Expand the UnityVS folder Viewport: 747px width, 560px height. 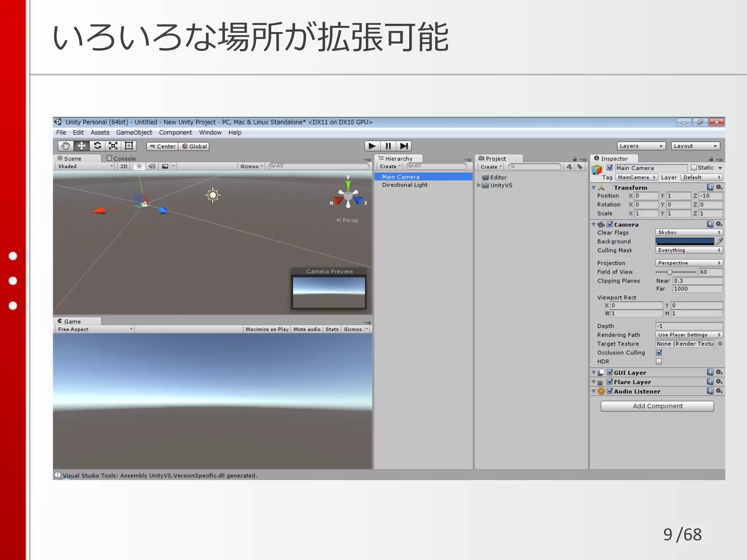[x=479, y=185]
